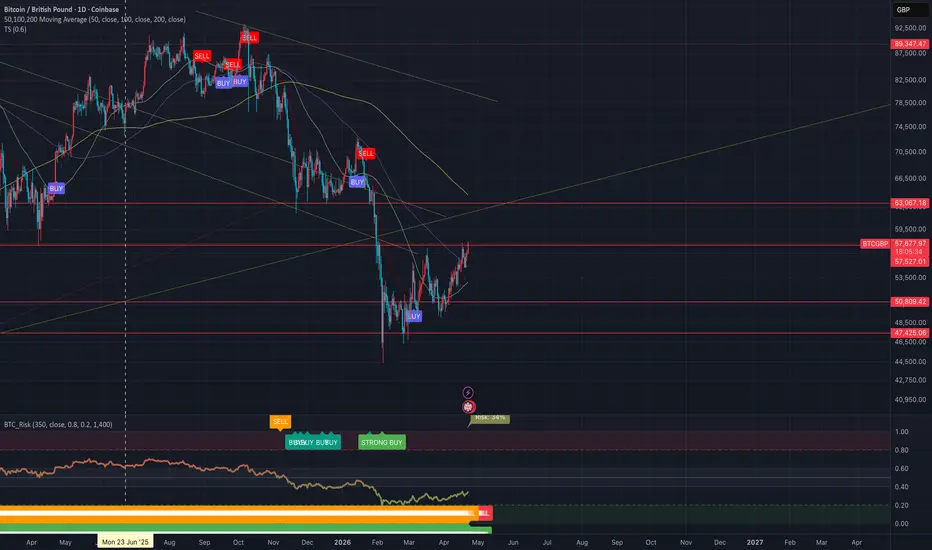
Task: Click the 78,500.00 price axis value
Action: point(910,103)
